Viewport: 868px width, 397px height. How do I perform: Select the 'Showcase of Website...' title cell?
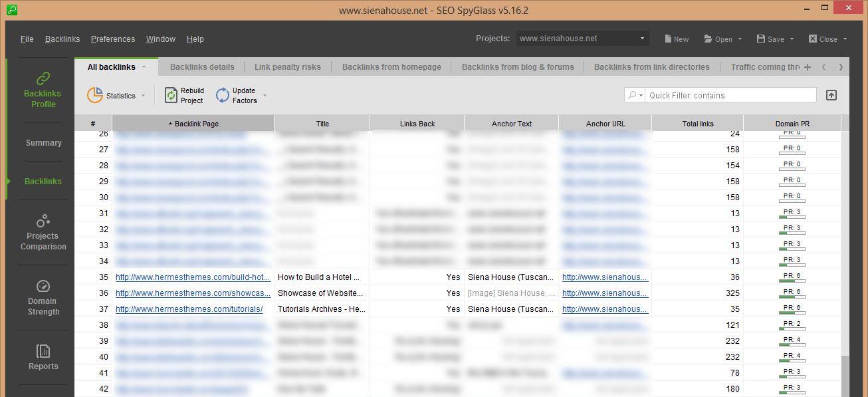(x=322, y=293)
